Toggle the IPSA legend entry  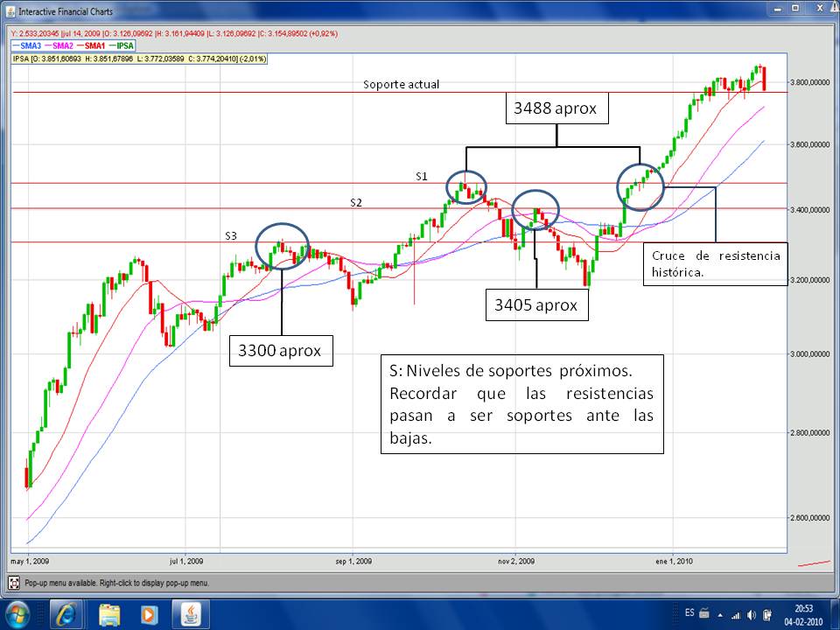(121, 46)
